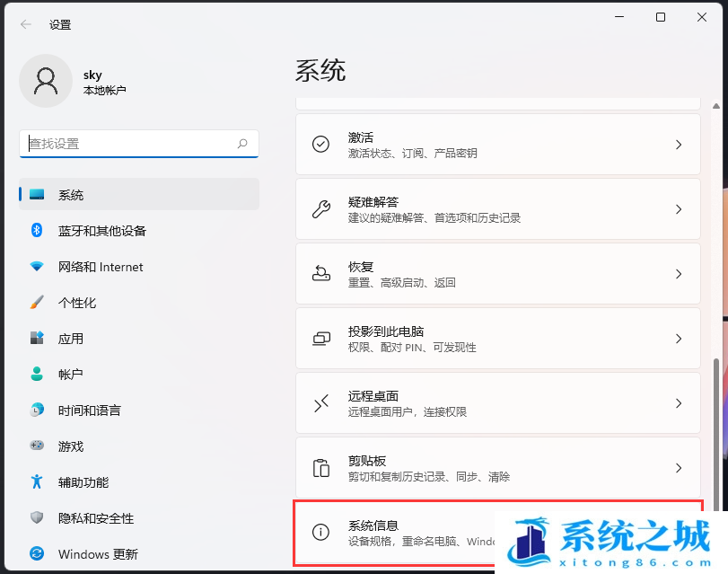Viewport: 728px width, 574px height.
Task: Click the 本地帐户 label under sky
Action: click(104, 90)
